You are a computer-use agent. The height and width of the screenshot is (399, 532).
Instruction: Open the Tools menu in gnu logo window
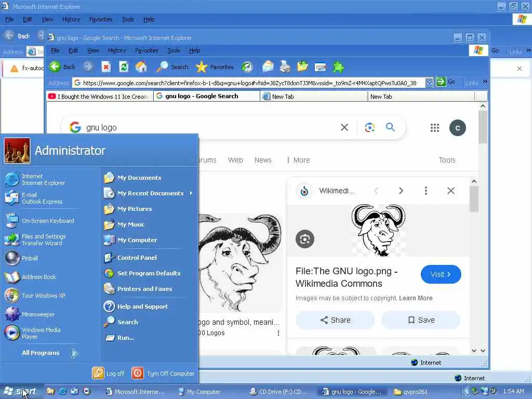(x=174, y=50)
